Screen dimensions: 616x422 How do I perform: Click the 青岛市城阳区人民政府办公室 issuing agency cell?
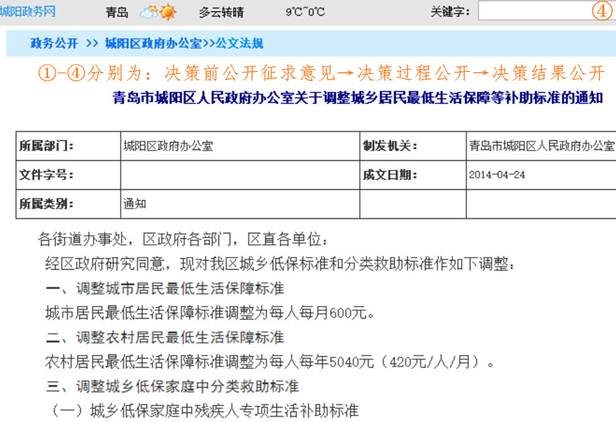(540, 146)
